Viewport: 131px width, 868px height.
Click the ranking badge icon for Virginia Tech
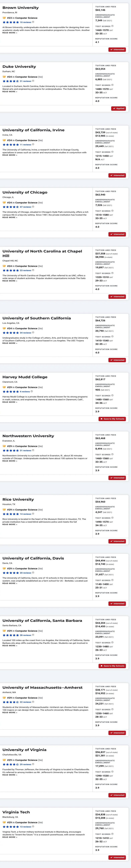(4, 822)
